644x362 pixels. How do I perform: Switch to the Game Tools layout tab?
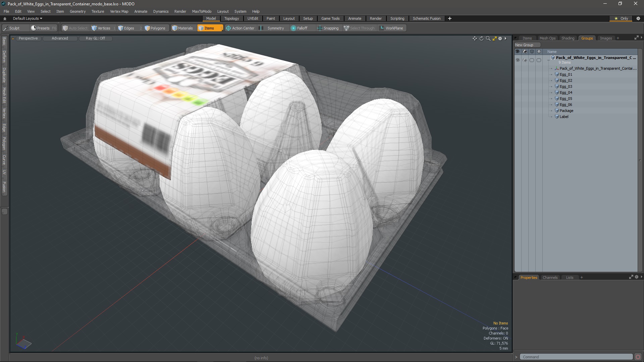(330, 18)
